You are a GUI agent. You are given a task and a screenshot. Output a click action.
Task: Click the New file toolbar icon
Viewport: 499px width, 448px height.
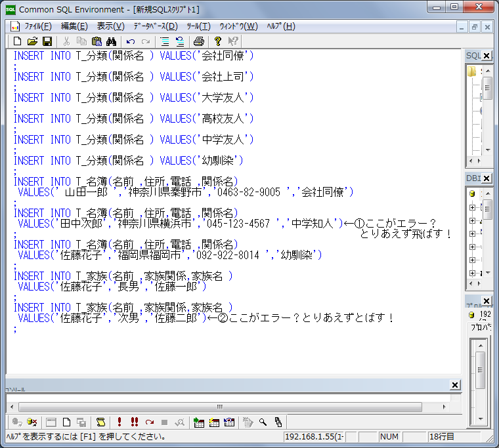point(18,41)
